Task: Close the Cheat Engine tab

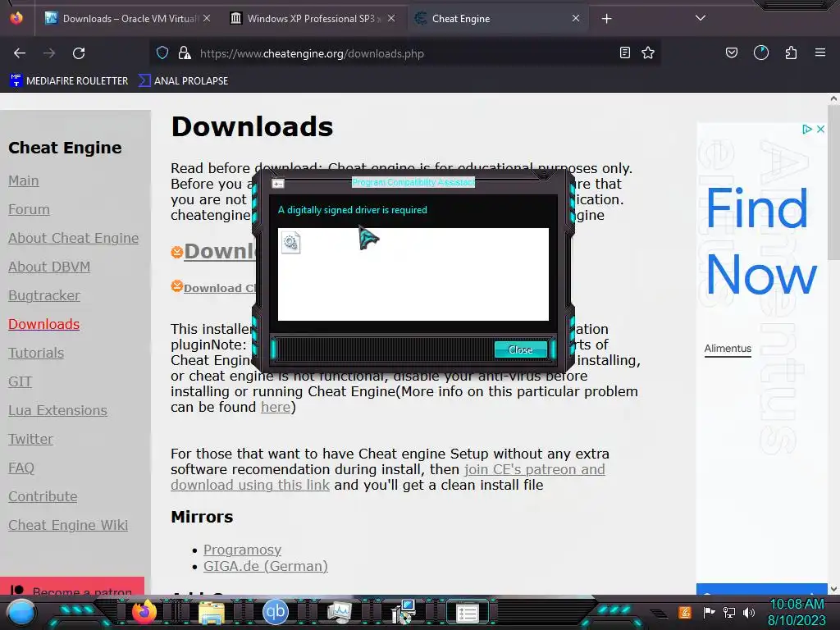Action: click(576, 18)
